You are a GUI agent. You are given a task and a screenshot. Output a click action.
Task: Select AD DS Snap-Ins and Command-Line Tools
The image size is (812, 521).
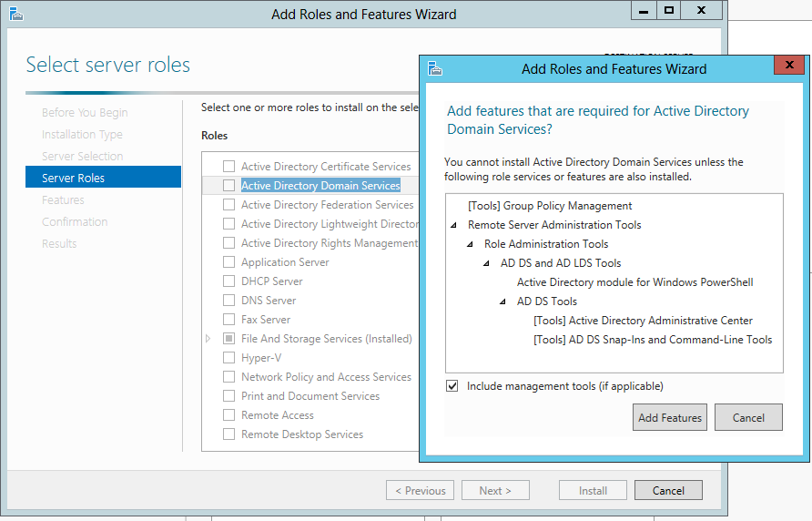click(x=653, y=340)
